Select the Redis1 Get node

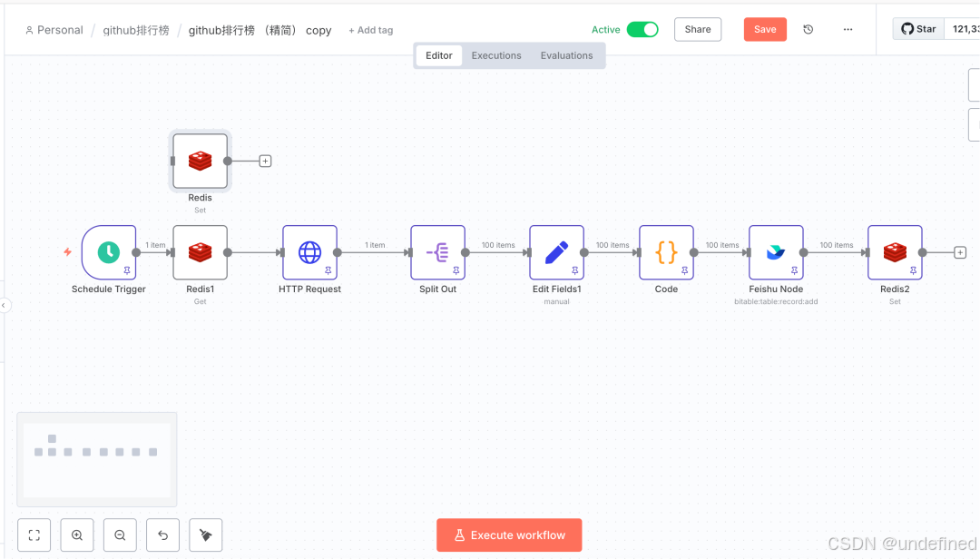click(200, 252)
